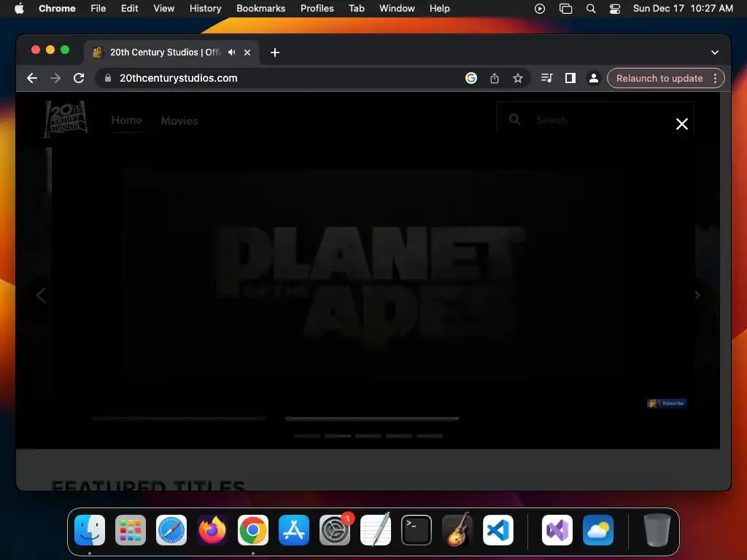
Task: Open the Stage Manager menu bar icon
Action: [x=565, y=8]
